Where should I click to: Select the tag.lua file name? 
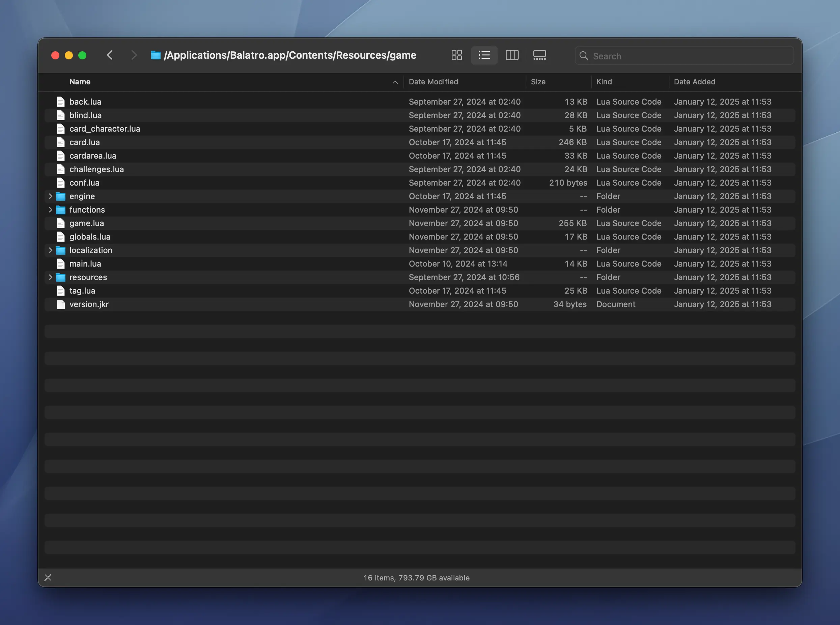(x=82, y=291)
